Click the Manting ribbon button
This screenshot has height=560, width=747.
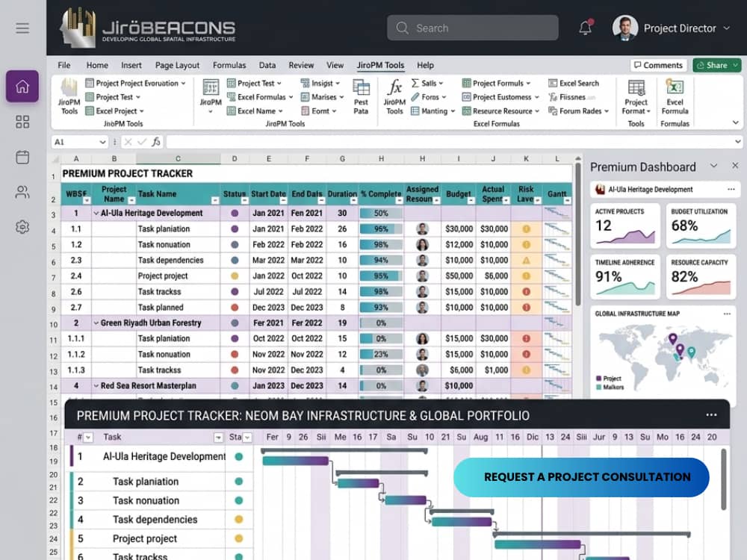pos(433,111)
